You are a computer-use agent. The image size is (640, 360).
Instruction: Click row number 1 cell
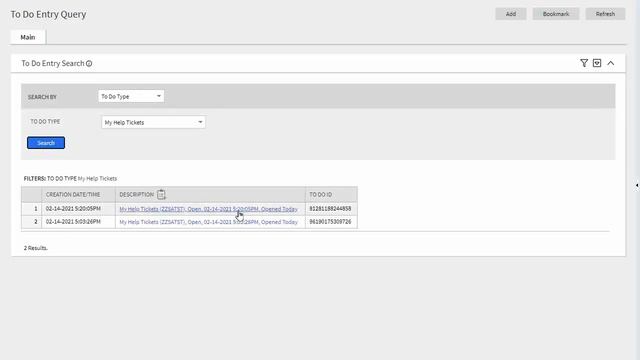[31, 209]
